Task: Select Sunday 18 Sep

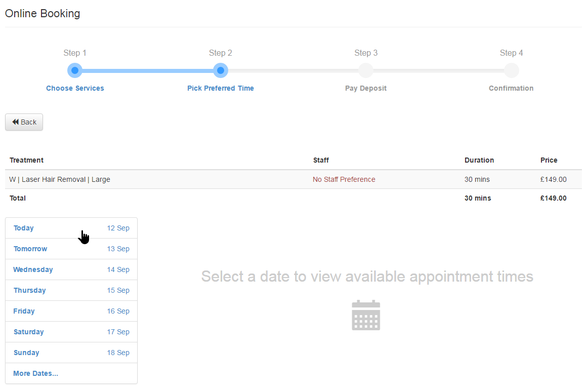Action: click(71, 353)
